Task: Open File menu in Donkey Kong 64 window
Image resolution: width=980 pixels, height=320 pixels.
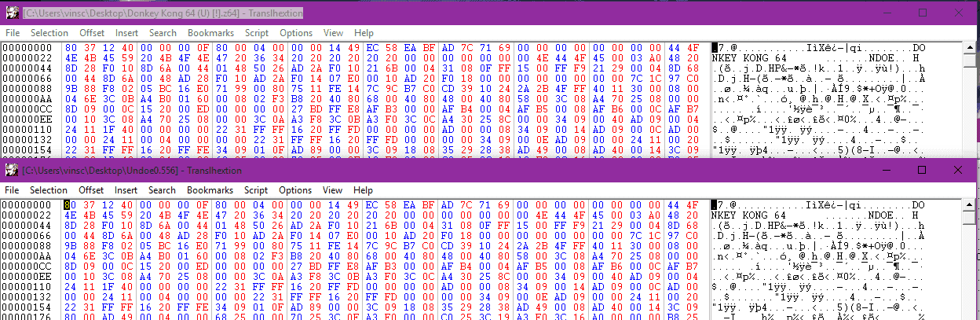Action: [x=13, y=33]
